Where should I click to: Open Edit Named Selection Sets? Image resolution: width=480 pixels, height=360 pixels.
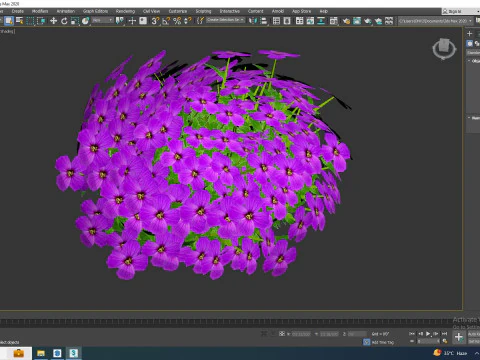[x=200, y=21]
